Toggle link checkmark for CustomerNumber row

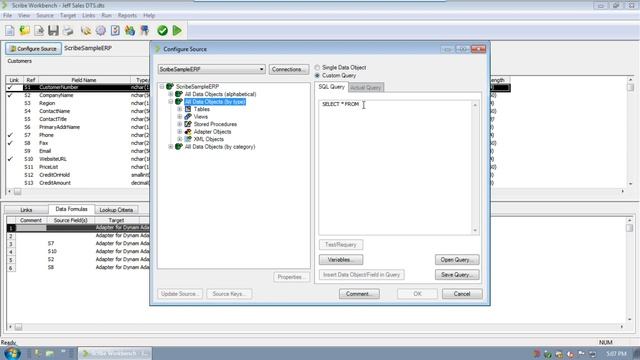point(10,87)
